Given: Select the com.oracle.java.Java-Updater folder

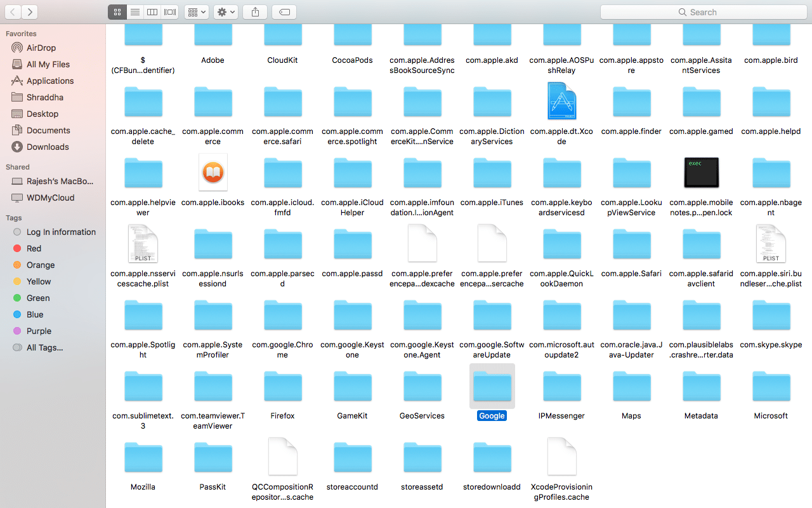Looking at the screenshot, I should point(631,316).
